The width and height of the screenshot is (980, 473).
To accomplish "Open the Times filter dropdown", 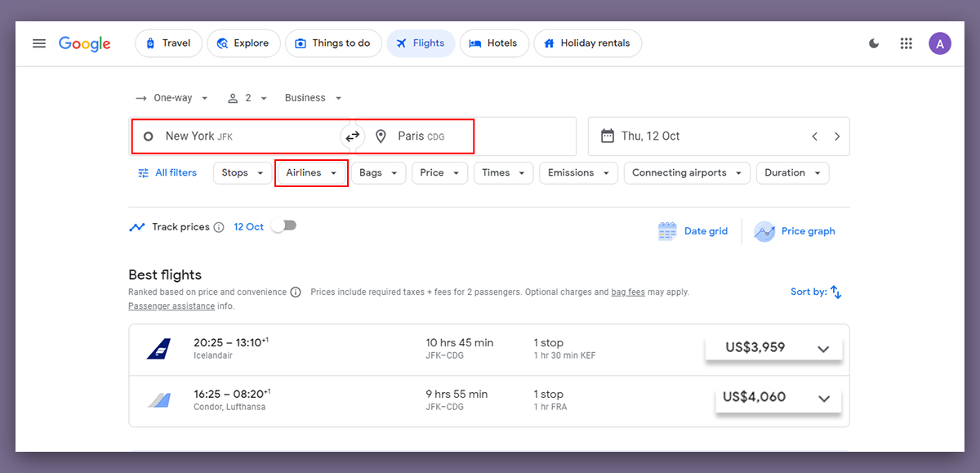I will (504, 173).
